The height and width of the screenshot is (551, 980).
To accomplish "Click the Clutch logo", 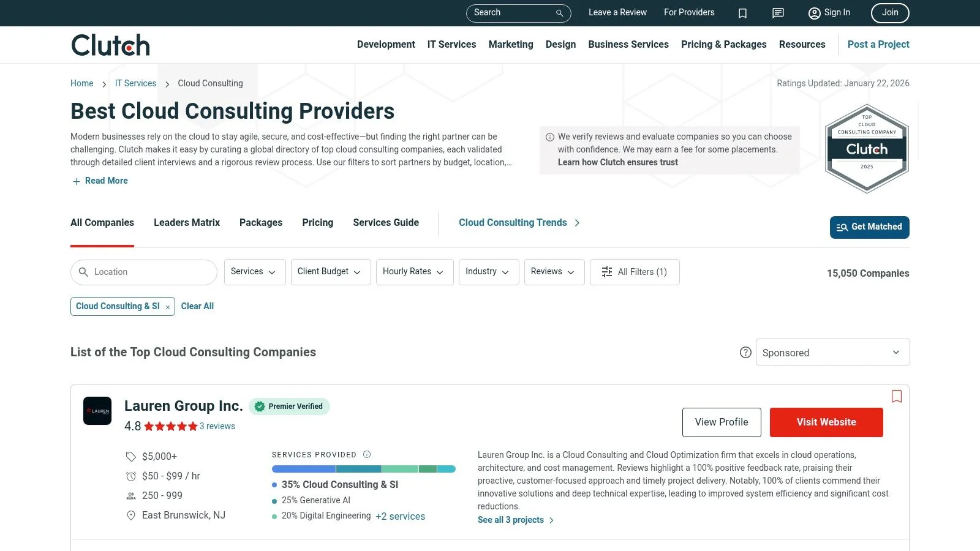I will tap(110, 44).
